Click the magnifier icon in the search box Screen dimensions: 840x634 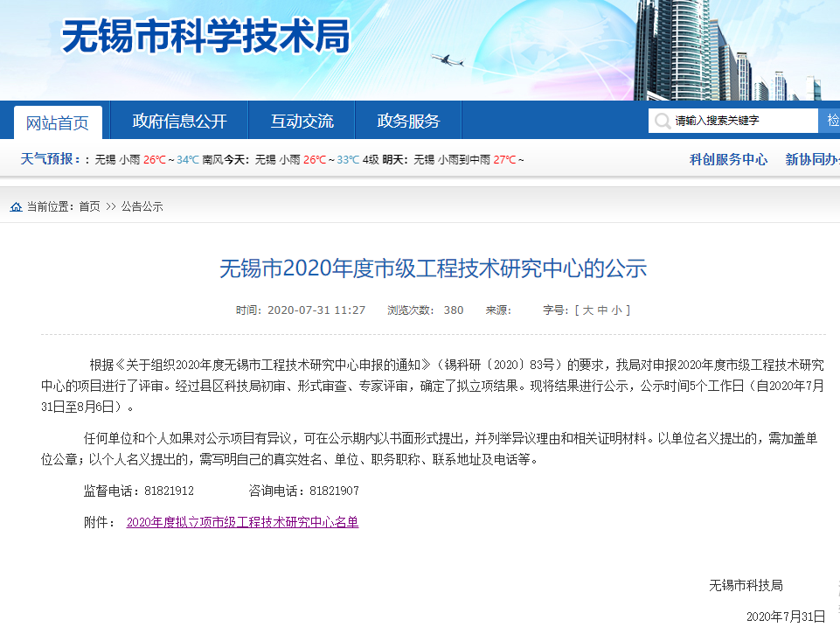pyautogui.click(x=662, y=122)
